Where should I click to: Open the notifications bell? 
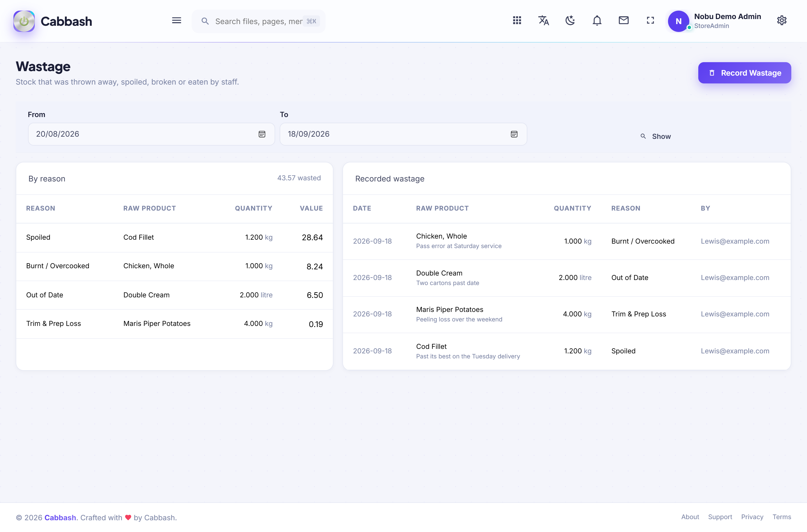coord(597,20)
